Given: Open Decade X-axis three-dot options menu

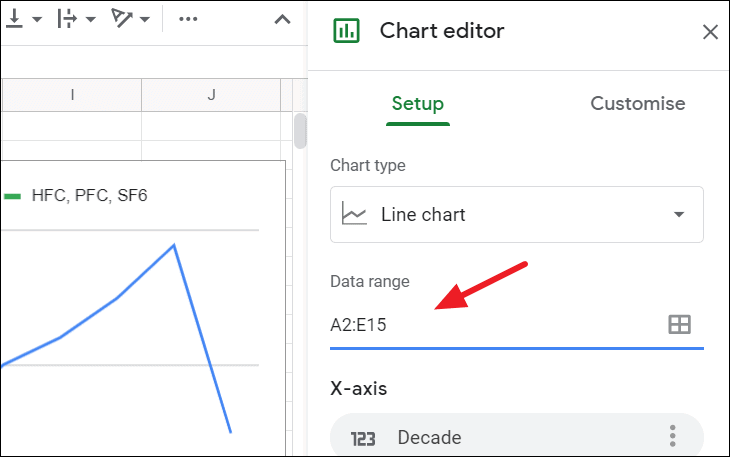Looking at the screenshot, I should point(672,436).
